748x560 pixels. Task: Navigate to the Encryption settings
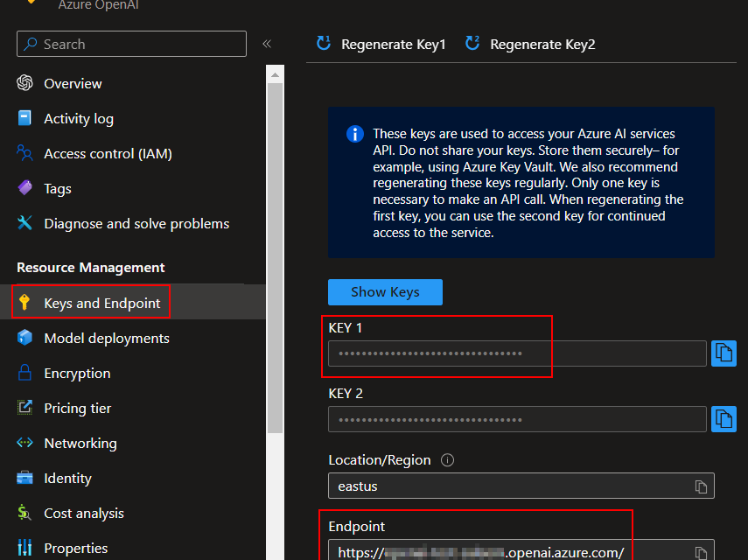77,374
